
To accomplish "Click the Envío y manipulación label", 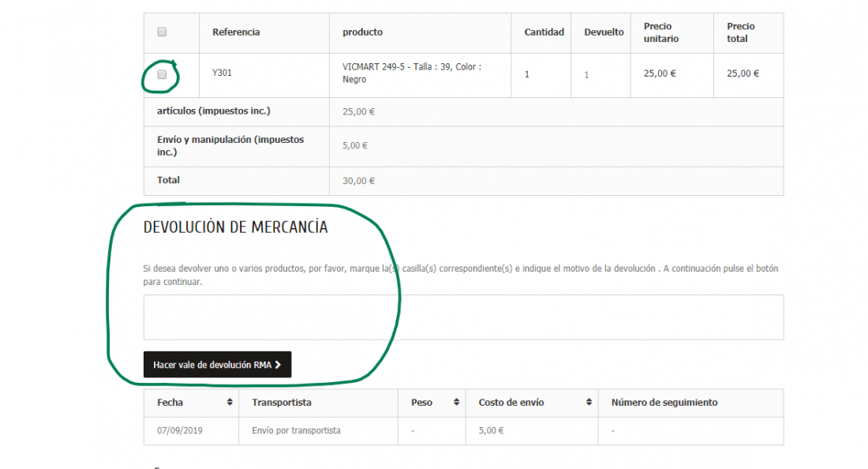I will (x=230, y=145).
